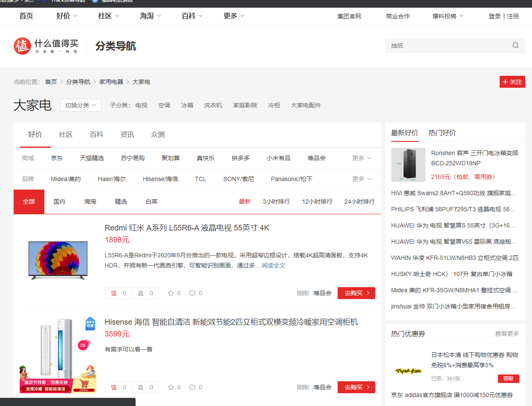Sort by 24小时排行
Viewport: 532px width, 406px height.
pos(360,202)
